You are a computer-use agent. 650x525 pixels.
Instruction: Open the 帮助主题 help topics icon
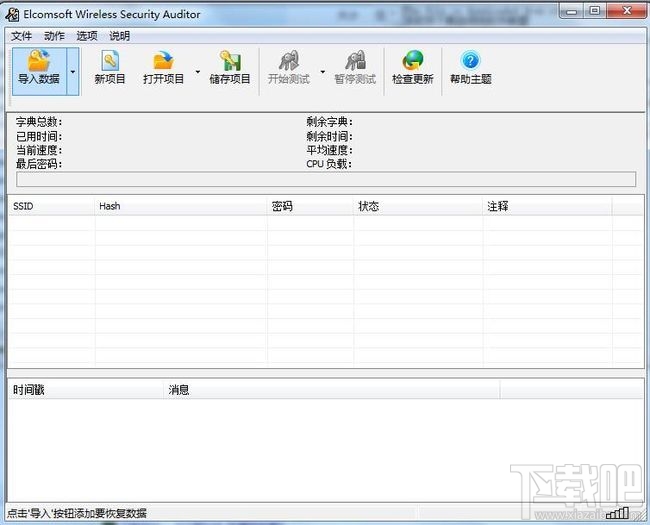click(471, 68)
